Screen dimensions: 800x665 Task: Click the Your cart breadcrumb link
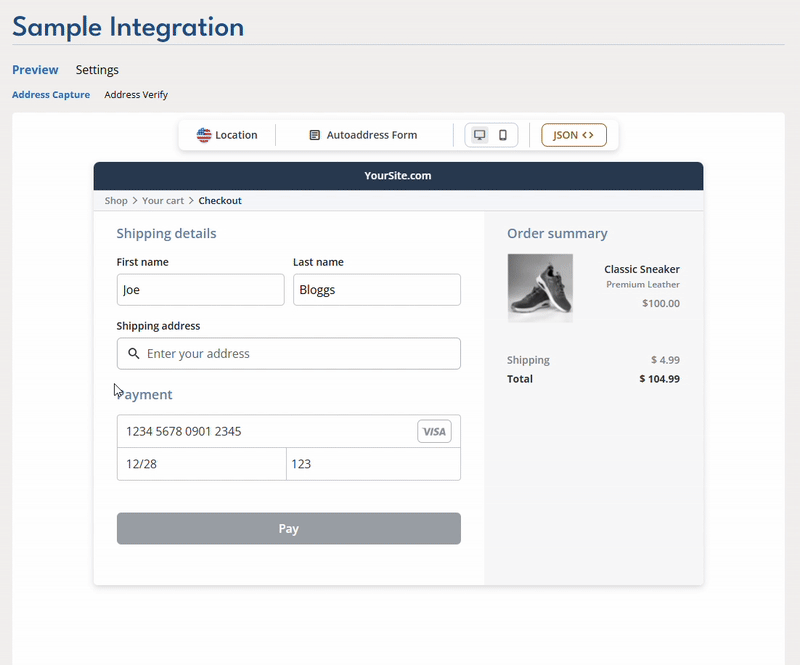click(x=163, y=201)
